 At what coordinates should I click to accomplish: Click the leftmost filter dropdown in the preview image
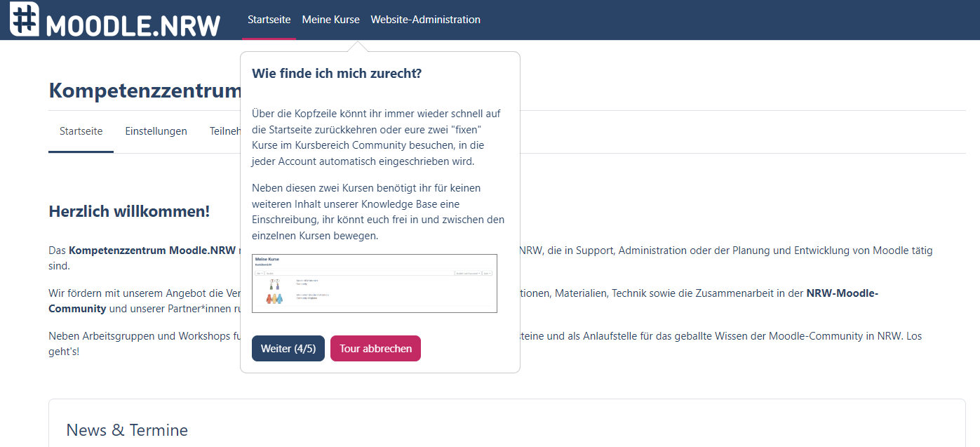260,273
